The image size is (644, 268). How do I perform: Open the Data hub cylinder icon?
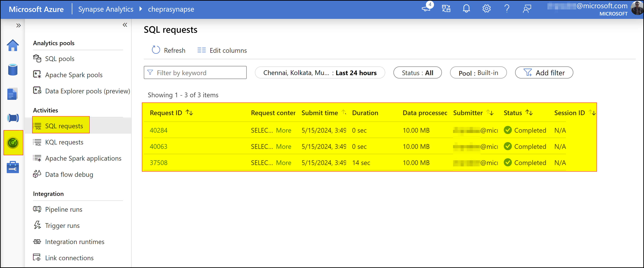(13, 69)
